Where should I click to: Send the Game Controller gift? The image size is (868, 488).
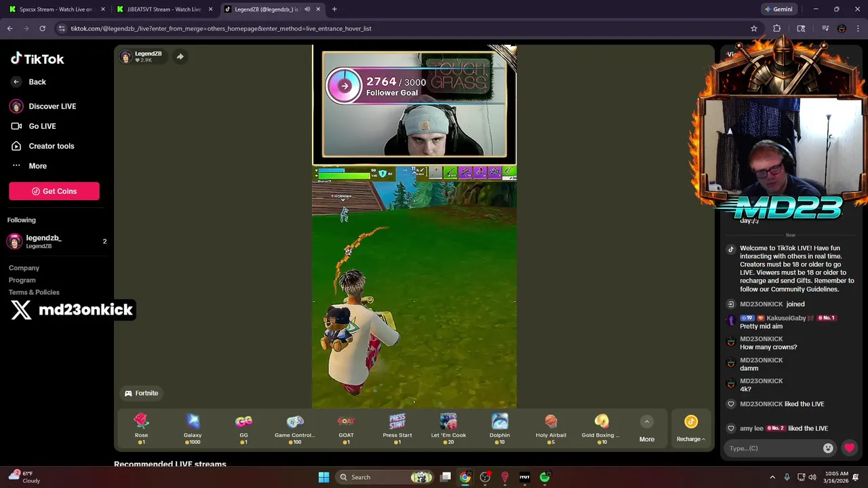[294, 429]
